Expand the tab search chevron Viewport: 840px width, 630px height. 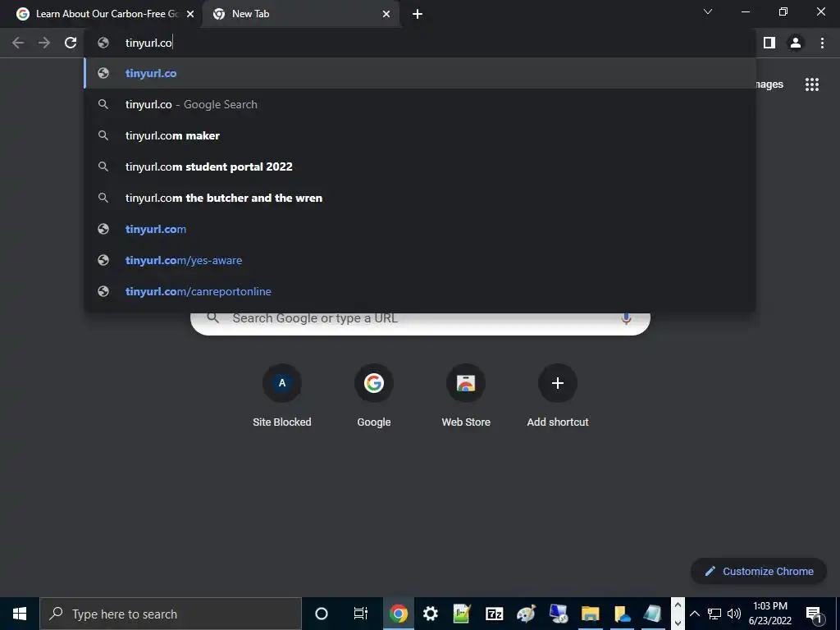[x=708, y=11]
